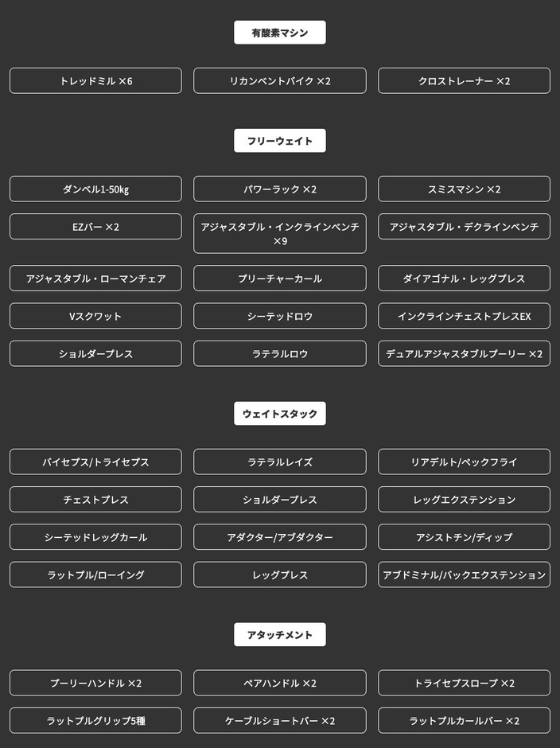Click アジャスタブル・インクラインベンチ ×9 box
560x748 pixels.
pyautogui.click(x=280, y=233)
